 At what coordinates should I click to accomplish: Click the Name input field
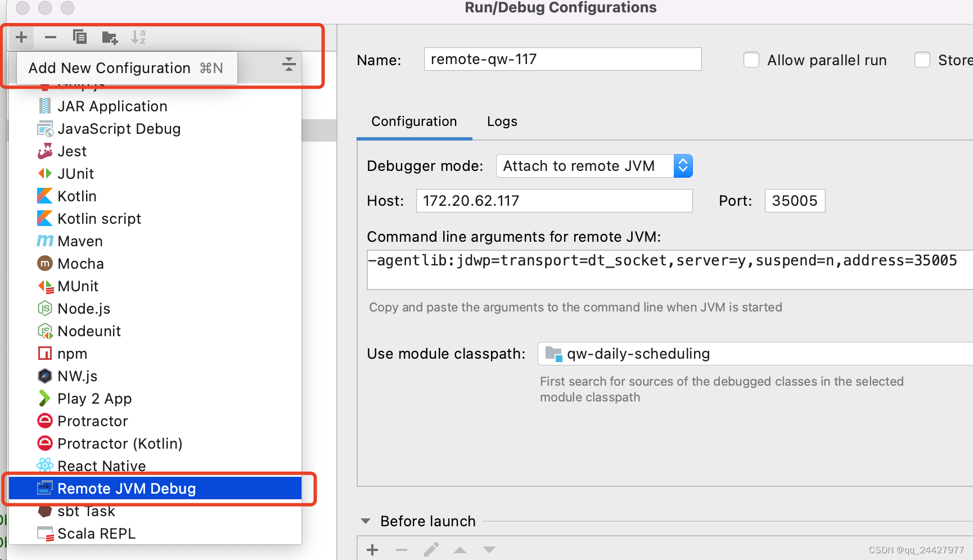[562, 59]
